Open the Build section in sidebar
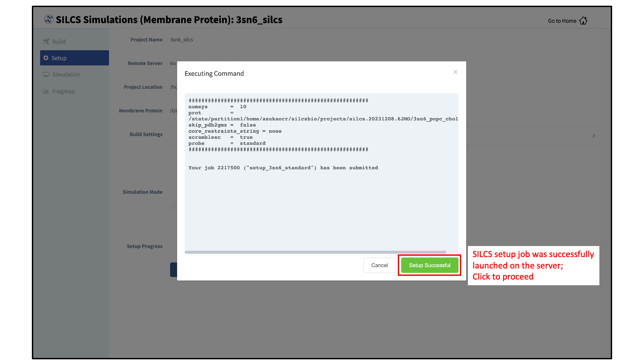 (x=59, y=42)
